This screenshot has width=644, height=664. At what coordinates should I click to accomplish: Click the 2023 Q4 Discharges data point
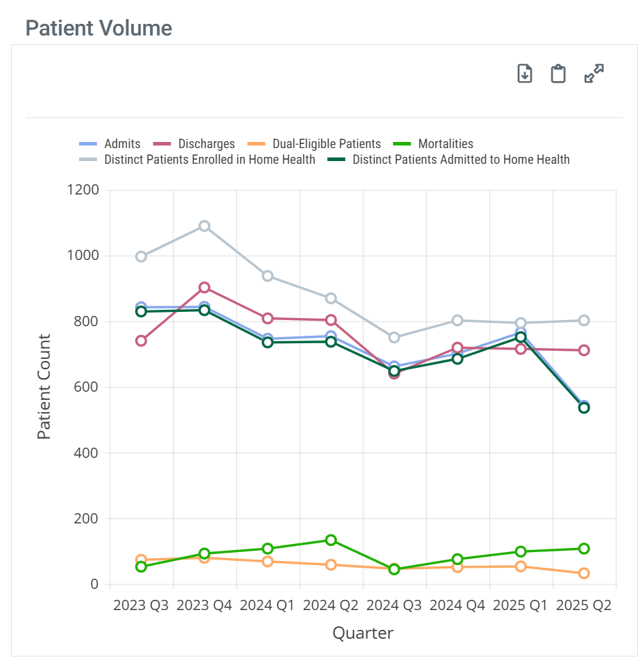coord(204,287)
